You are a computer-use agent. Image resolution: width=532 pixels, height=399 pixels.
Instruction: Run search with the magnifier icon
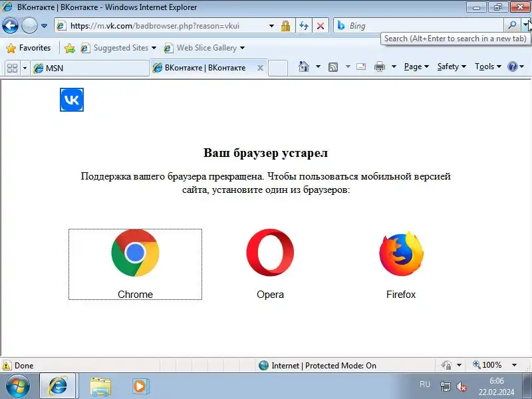[512, 25]
